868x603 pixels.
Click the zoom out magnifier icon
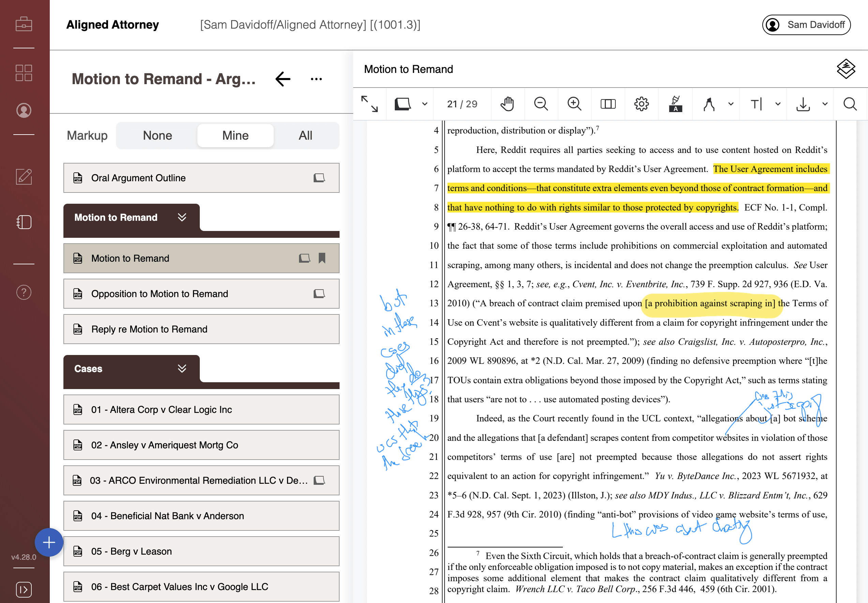pyautogui.click(x=541, y=104)
